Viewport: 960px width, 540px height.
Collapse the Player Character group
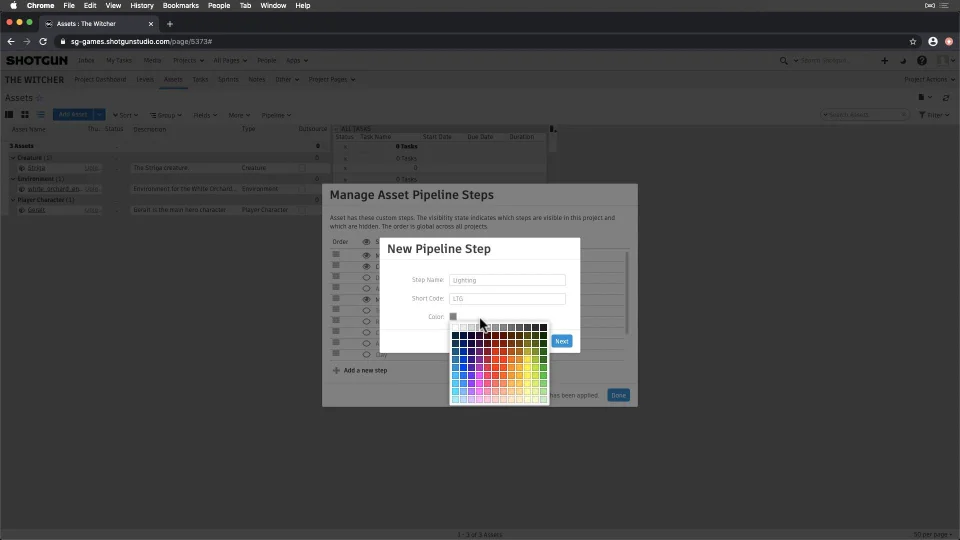[x=13, y=200]
